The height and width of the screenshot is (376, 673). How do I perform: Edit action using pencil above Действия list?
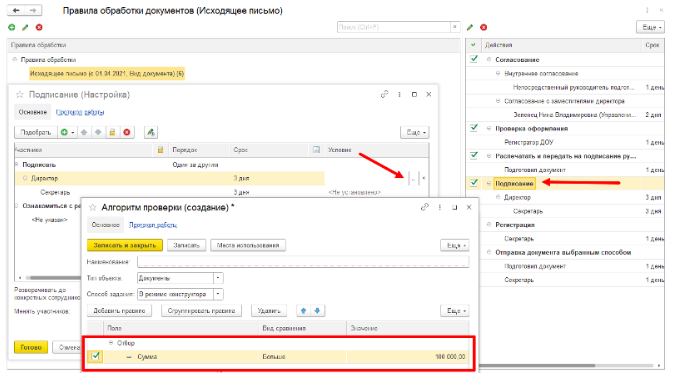point(470,27)
